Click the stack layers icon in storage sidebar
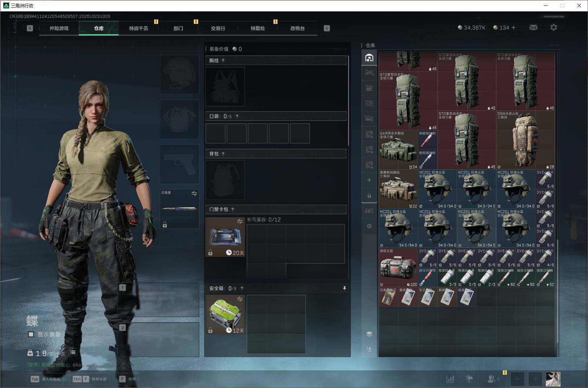Image resolution: width=588 pixels, height=388 pixels. point(369,334)
